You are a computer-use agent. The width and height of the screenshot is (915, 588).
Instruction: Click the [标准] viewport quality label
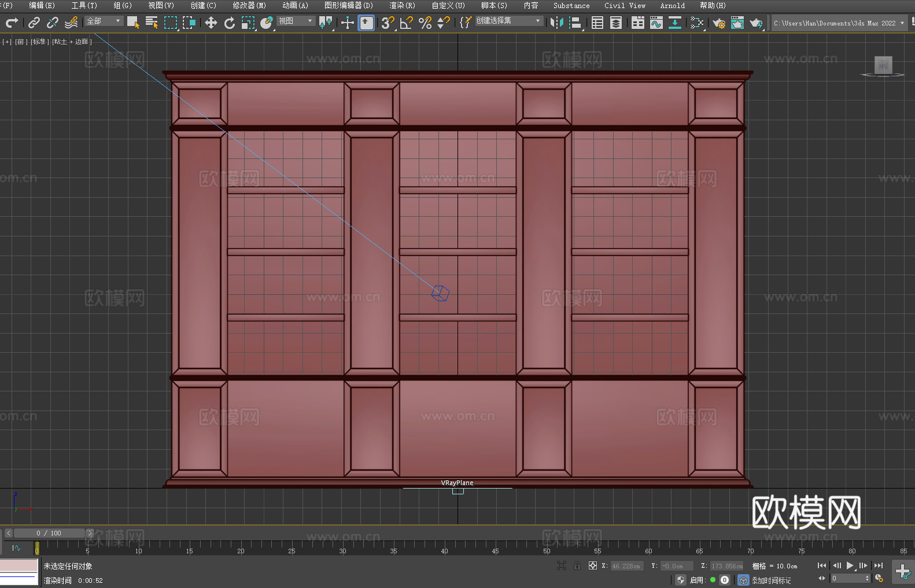click(39, 42)
